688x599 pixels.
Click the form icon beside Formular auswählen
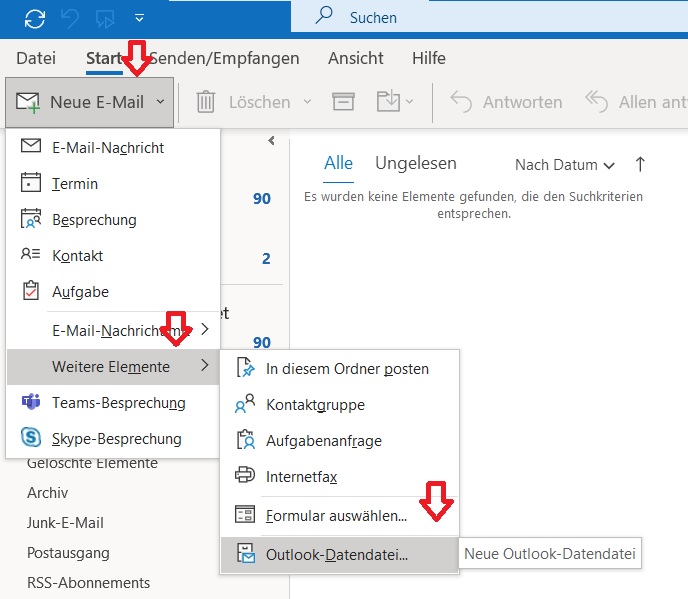pyautogui.click(x=245, y=514)
